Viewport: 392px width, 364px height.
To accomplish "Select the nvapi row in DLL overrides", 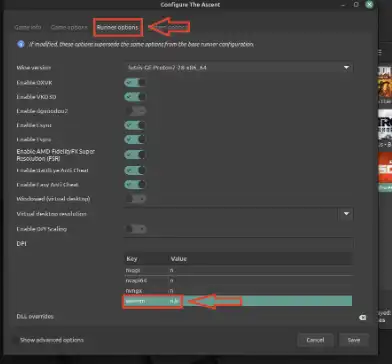I will [x=238, y=270].
